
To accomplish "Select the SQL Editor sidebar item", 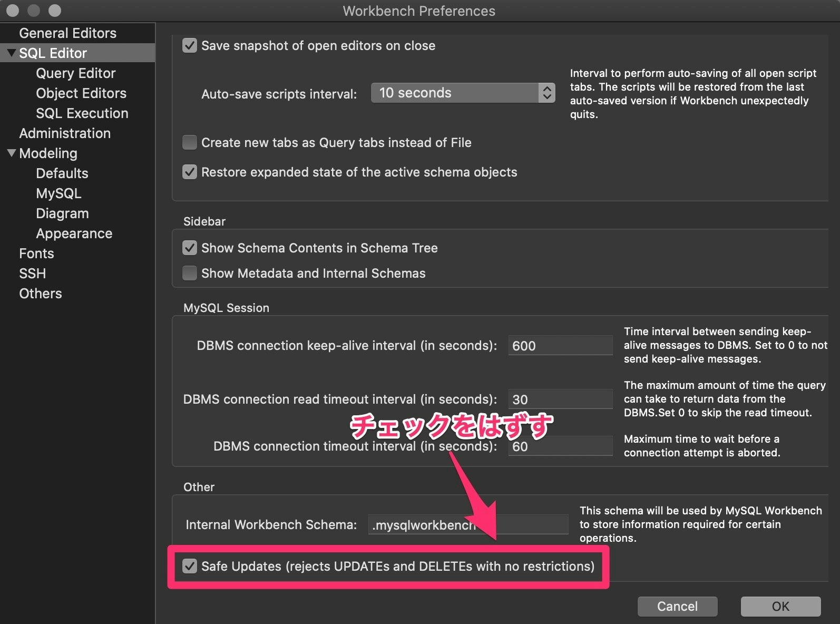I will pyautogui.click(x=53, y=53).
